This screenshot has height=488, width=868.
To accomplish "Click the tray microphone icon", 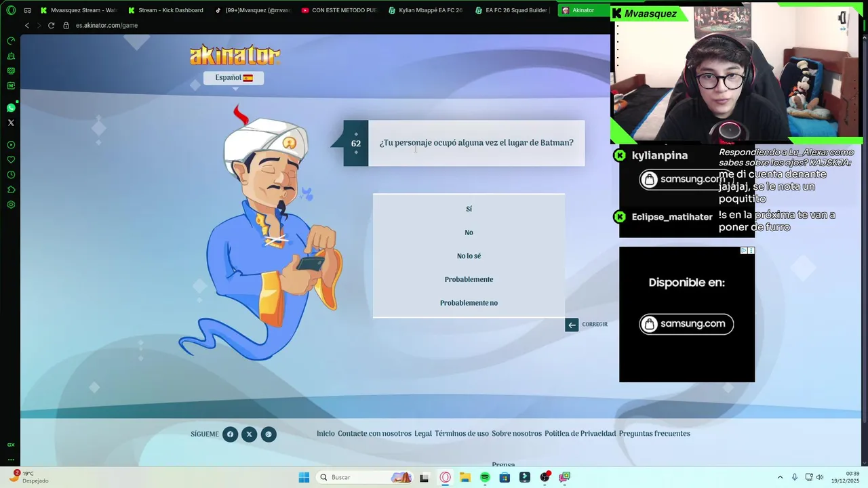I will coord(795,477).
